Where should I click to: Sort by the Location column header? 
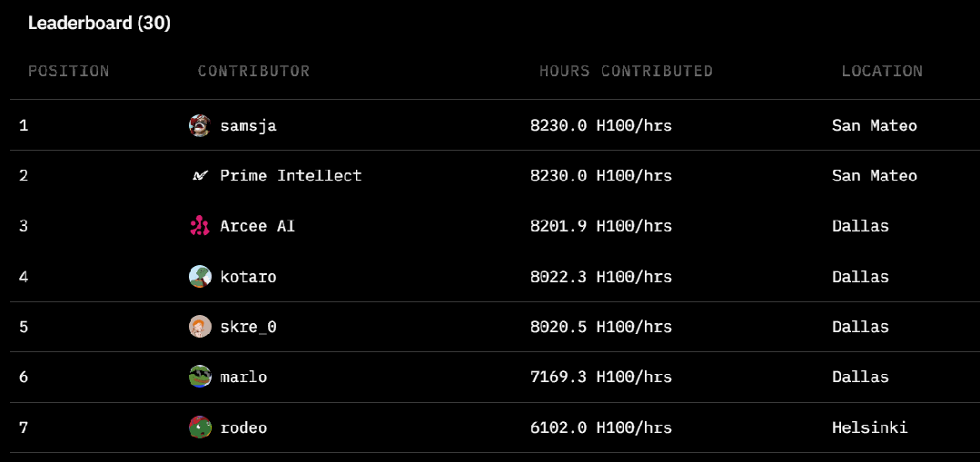tap(881, 71)
